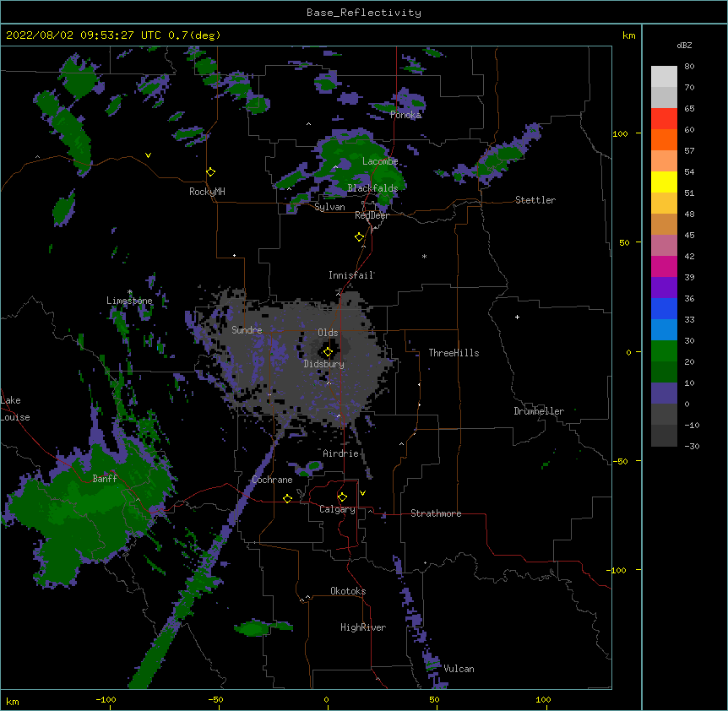728x711 pixels.
Task: Click the yellow v marker northwest of RockyMH
Action: [148, 155]
